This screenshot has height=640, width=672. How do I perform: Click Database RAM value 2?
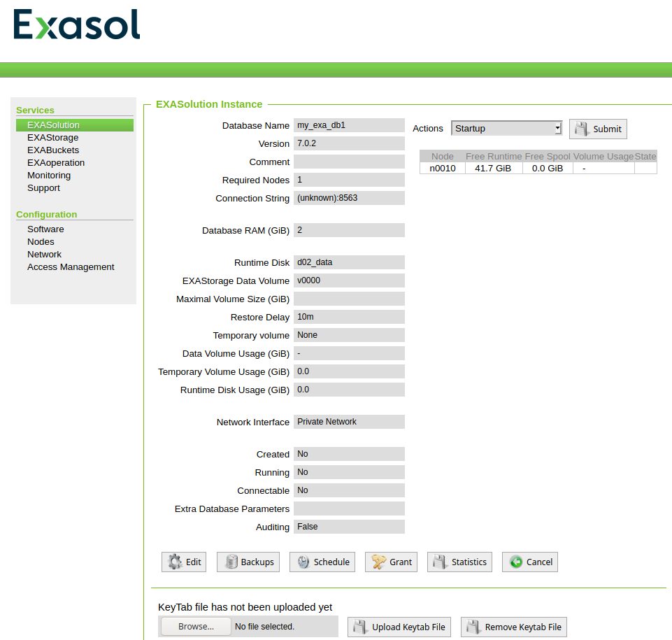click(x=349, y=230)
